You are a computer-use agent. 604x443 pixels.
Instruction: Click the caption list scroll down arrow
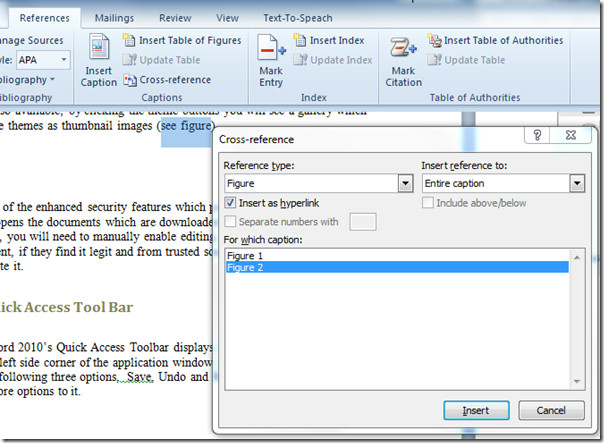(x=577, y=381)
